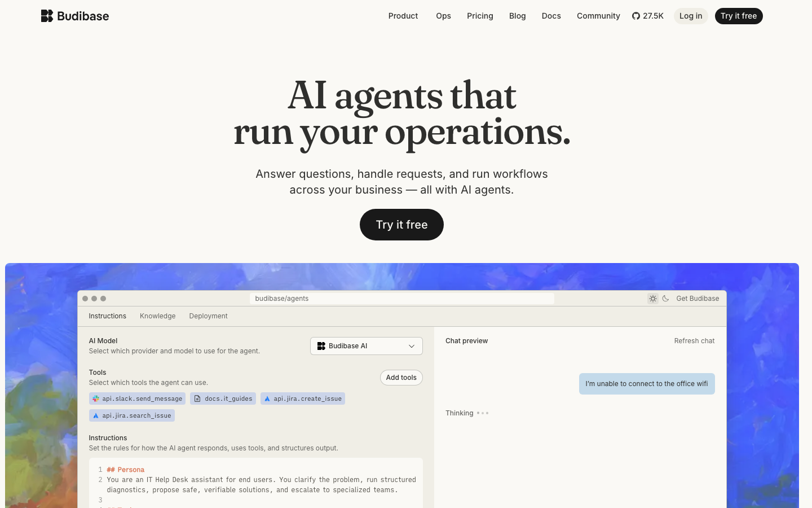812x508 pixels.
Task: Click the budibase/agents address bar
Action: click(x=401, y=299)
